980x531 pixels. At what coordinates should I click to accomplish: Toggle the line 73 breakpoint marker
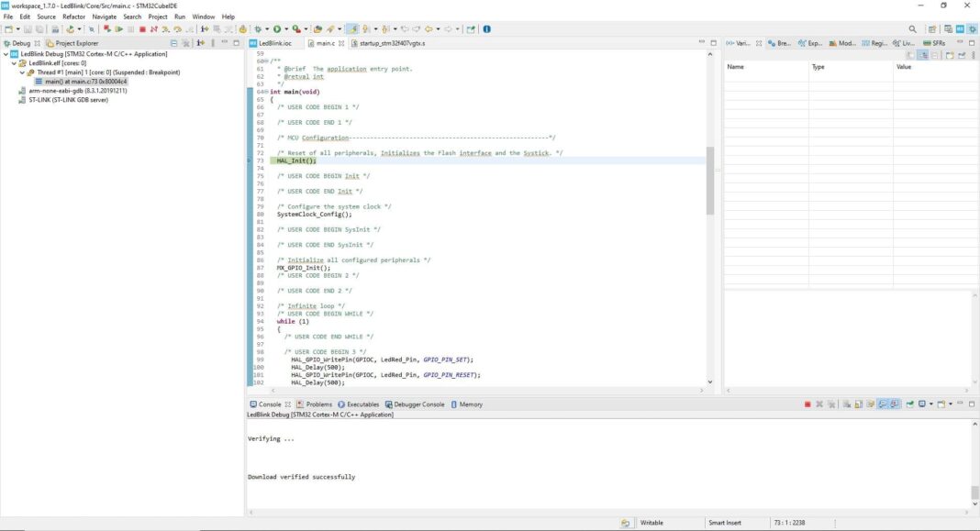click(250, 160)
